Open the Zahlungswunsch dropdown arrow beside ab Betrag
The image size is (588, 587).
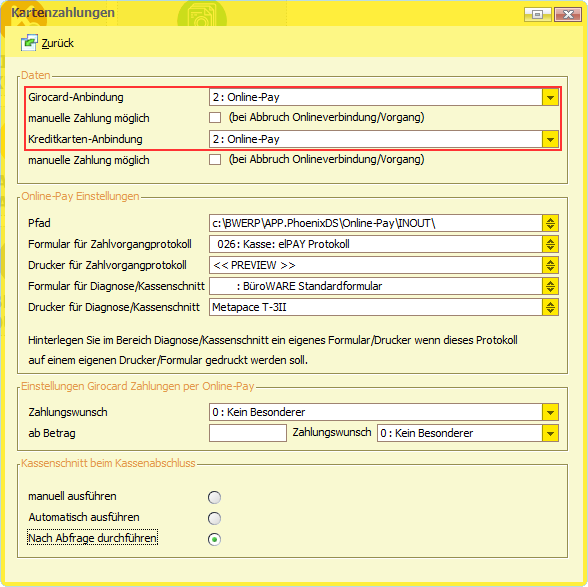pos(550,434)
